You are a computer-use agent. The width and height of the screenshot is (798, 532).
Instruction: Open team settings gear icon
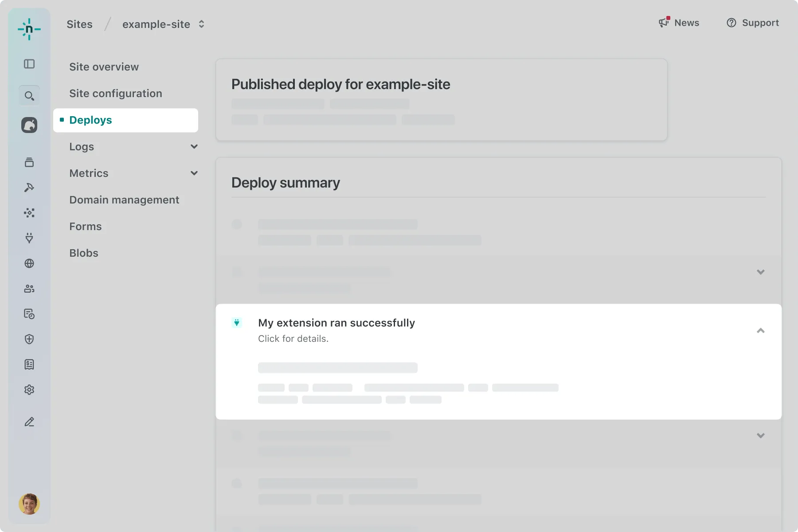(x=29, y=390)
